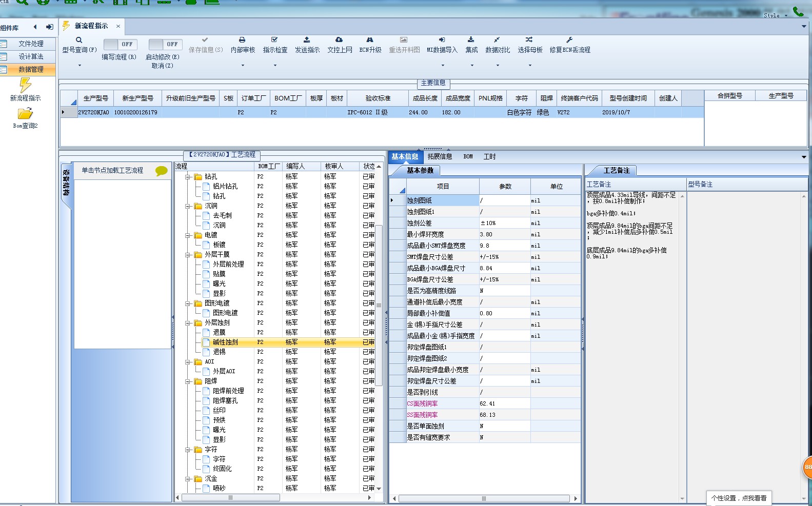Click the 个性设置，点我看看 button
Viewport: 812px width, 506px height.
pos(739,498)
